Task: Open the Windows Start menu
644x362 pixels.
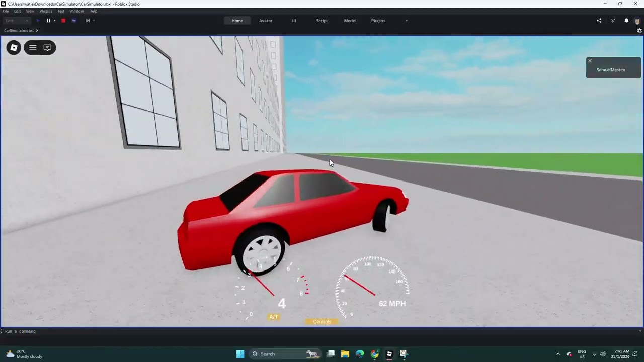Action: pos(240,354)
